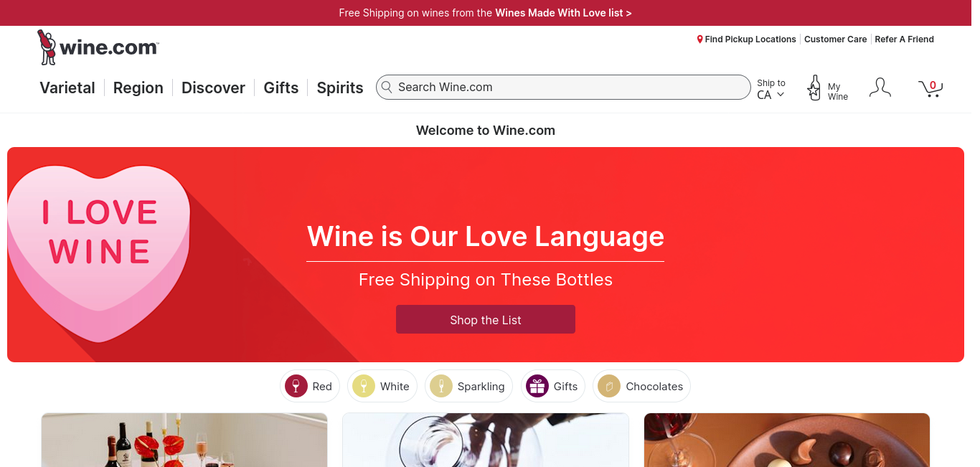Select the Chocolates category chip
Screen dimensions: 980x467
point(641,386)
